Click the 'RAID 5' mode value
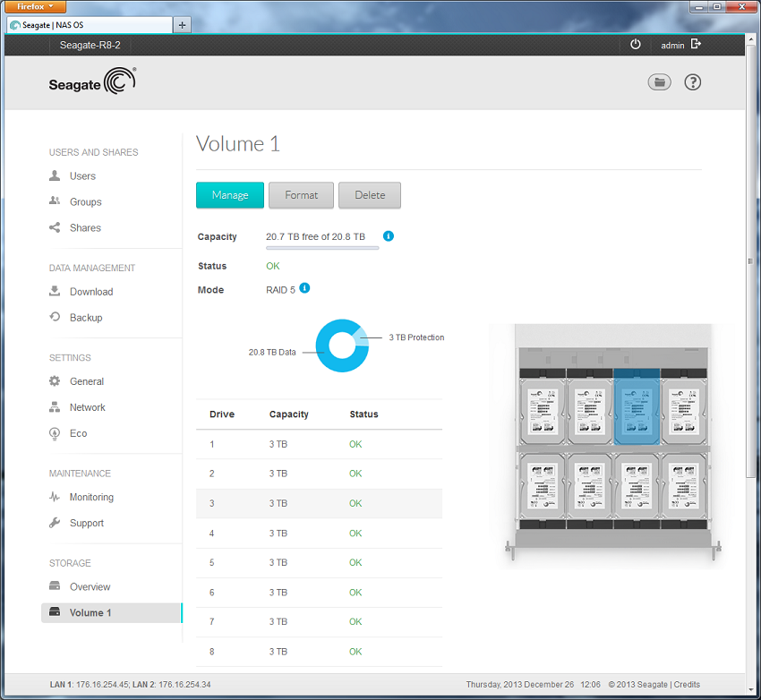The image size is (761, 700). [280, 290]
